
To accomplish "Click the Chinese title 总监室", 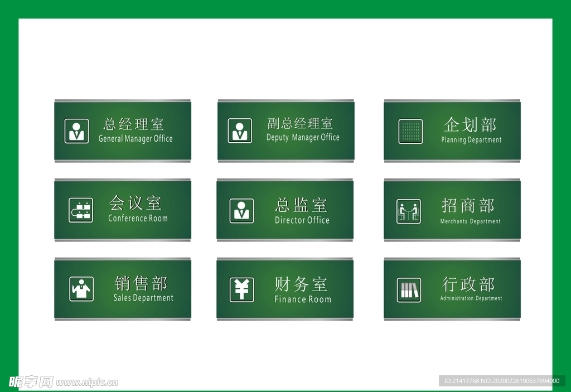I will tap(301, 205).
